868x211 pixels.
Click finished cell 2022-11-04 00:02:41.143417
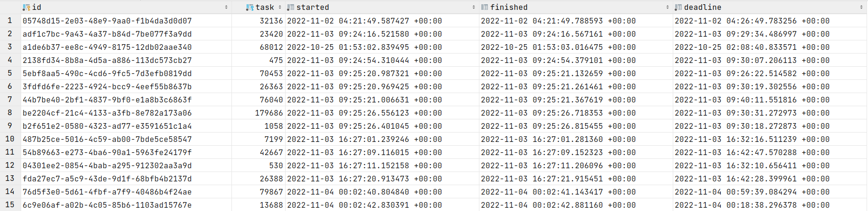point(558,192)
